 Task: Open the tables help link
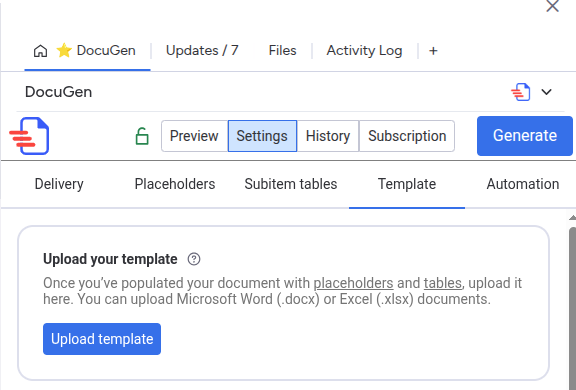click(x=443, y=283)
